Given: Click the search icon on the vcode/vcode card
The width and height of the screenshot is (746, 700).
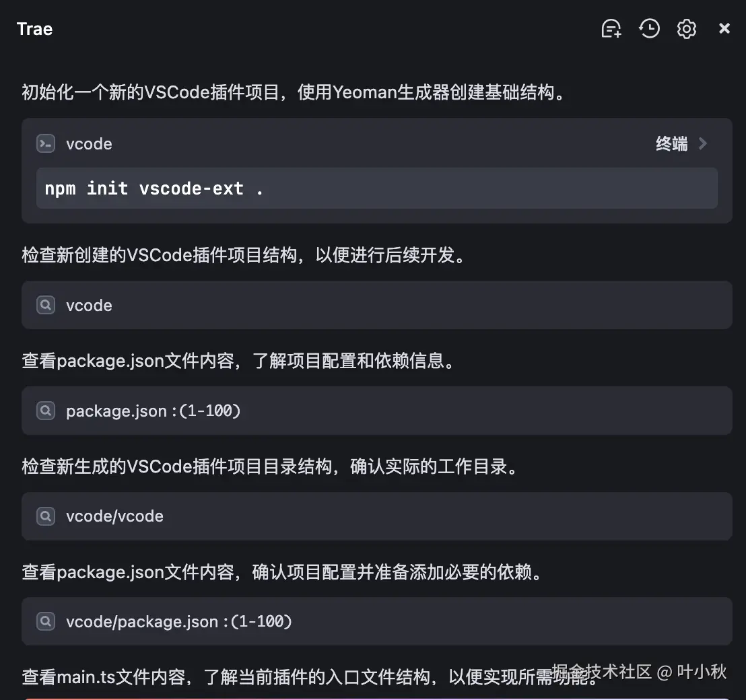Looking at the screenshot, I should click(44, 516).
